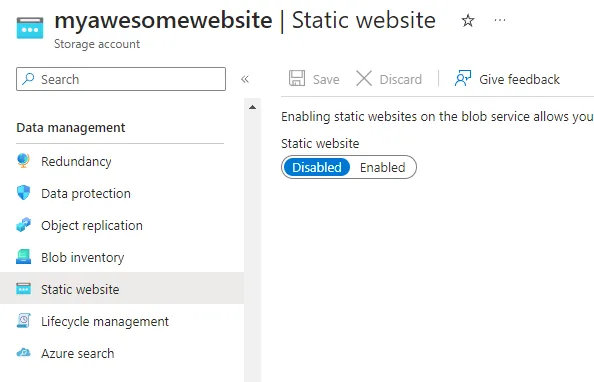Click the Discard button label
Viewport: 594px width, 382px height.
point(400,79)
